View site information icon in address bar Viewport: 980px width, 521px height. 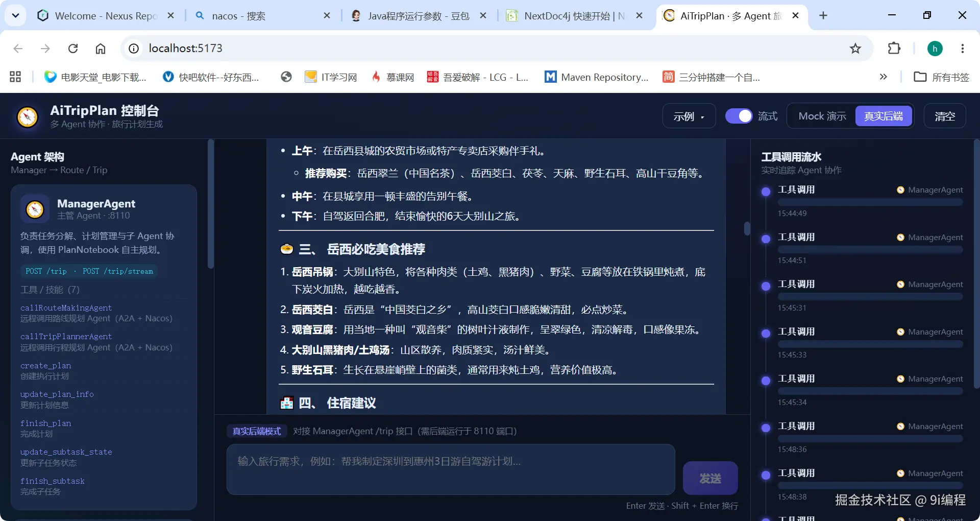134,49
